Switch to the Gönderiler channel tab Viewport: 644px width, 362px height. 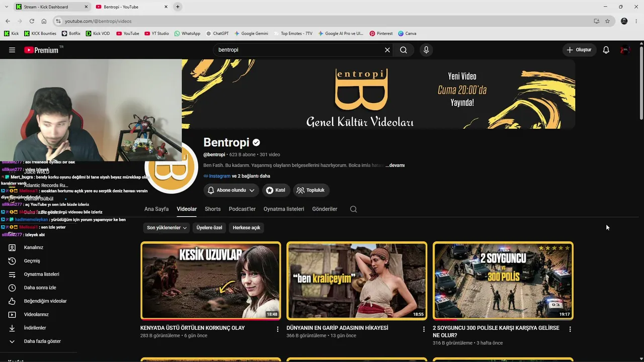point(325,209)
